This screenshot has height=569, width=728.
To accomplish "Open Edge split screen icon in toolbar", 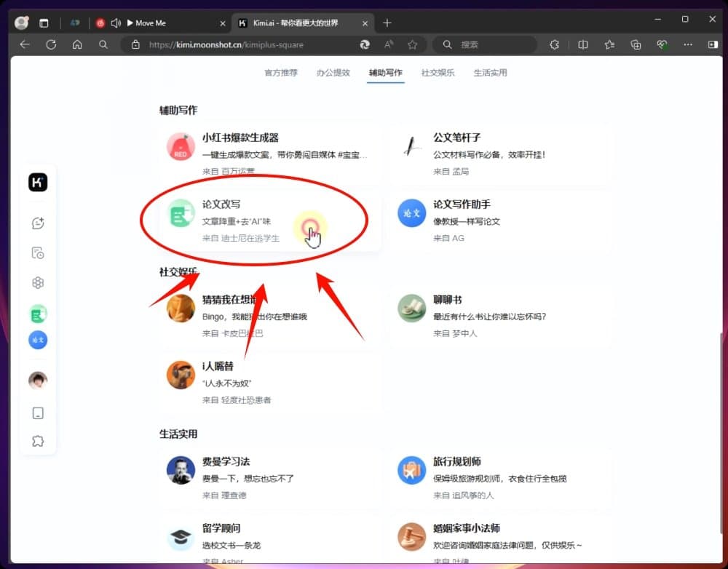I will 582,44.
